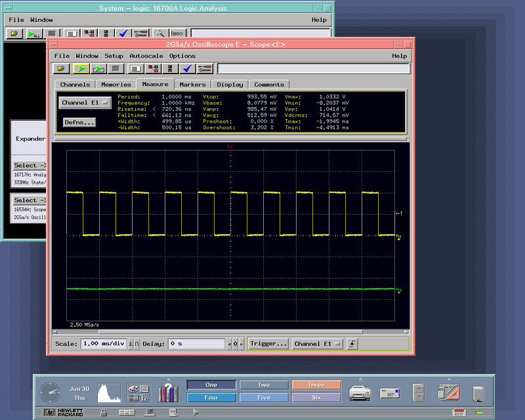Click the wrench icon in System window toolbar
The height and width of the screenshot is (420, 525).
point(140,33)
